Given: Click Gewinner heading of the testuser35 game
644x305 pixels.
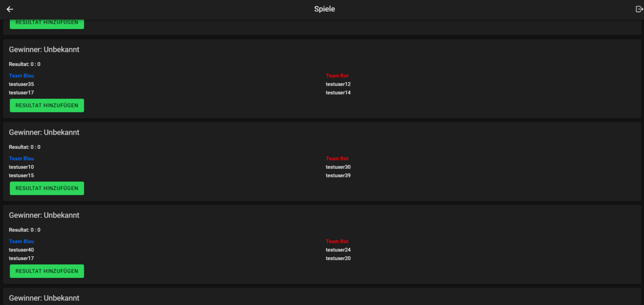Looking at the screenshot, I should (x=44, y=49).
